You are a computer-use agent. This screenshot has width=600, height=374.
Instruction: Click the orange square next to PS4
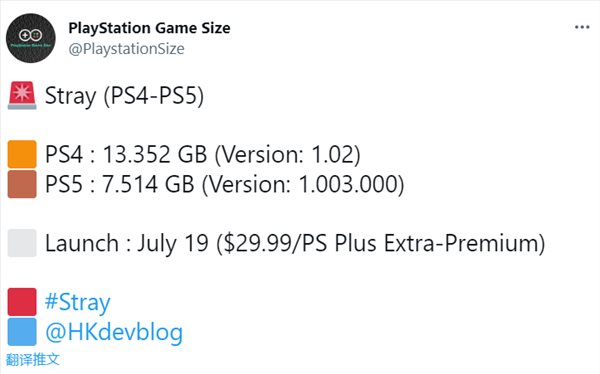pos(22,154)
